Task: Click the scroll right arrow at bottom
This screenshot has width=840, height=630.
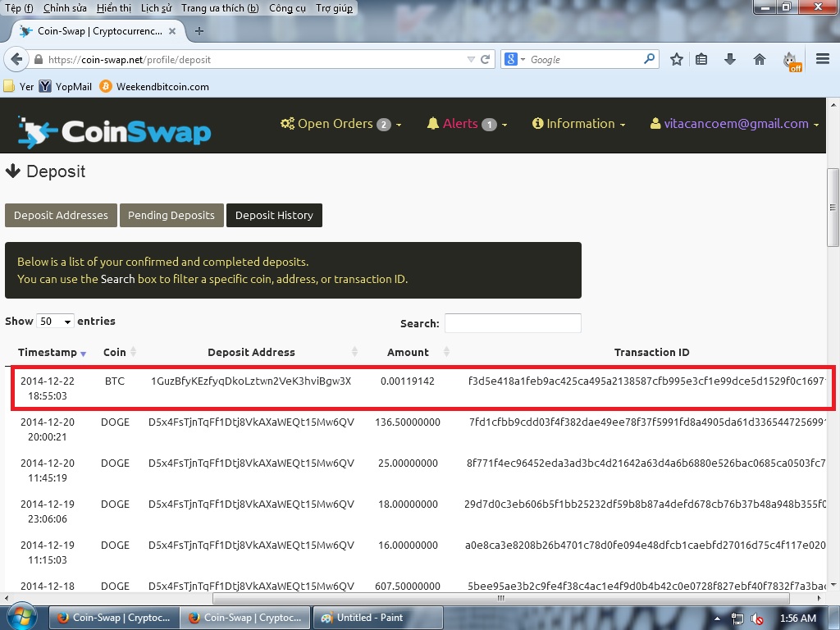Action: (x=819, y=598)
